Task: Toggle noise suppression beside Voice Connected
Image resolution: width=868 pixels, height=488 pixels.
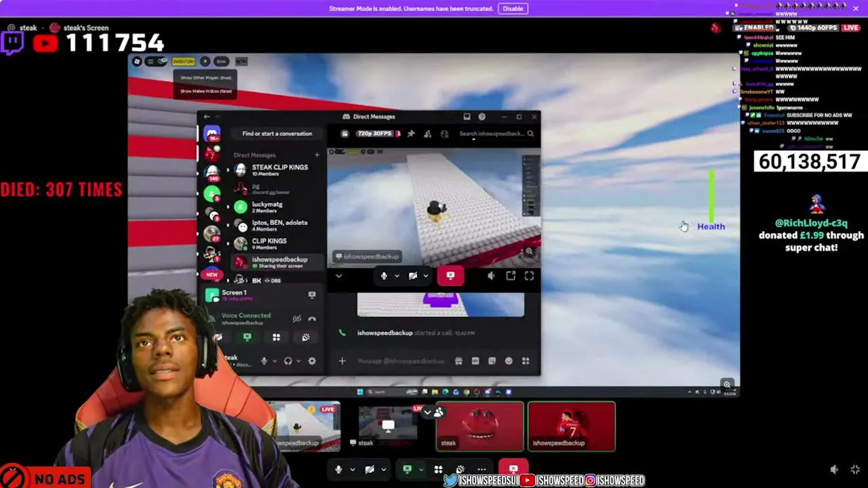Action: click(297, 319)
